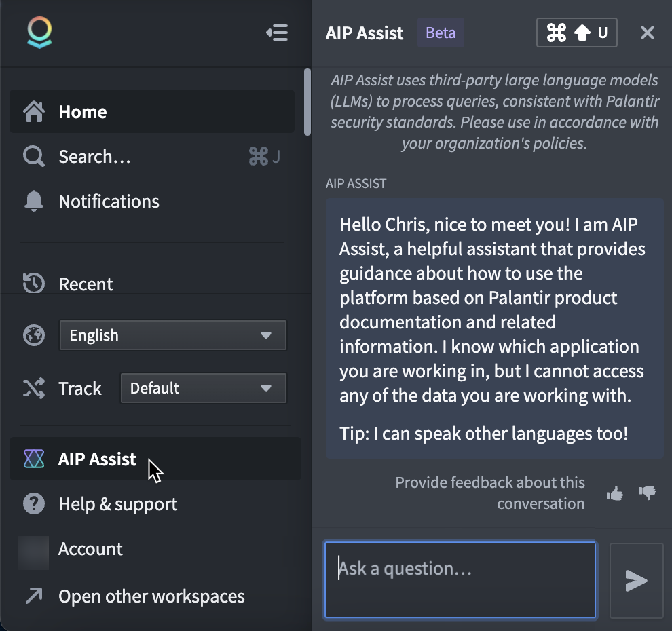
Task: Give thumbs up feedback on conversation
Action: (x=614, y=493)
